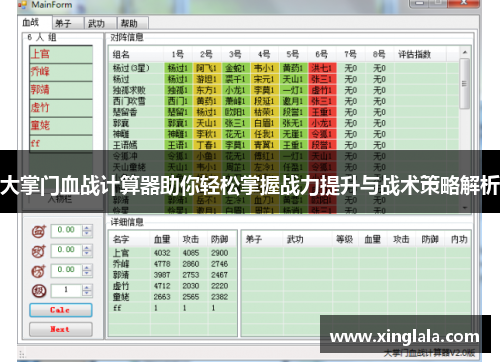
Task: Click the 1号 column header
Action: [x=178, y=54]
